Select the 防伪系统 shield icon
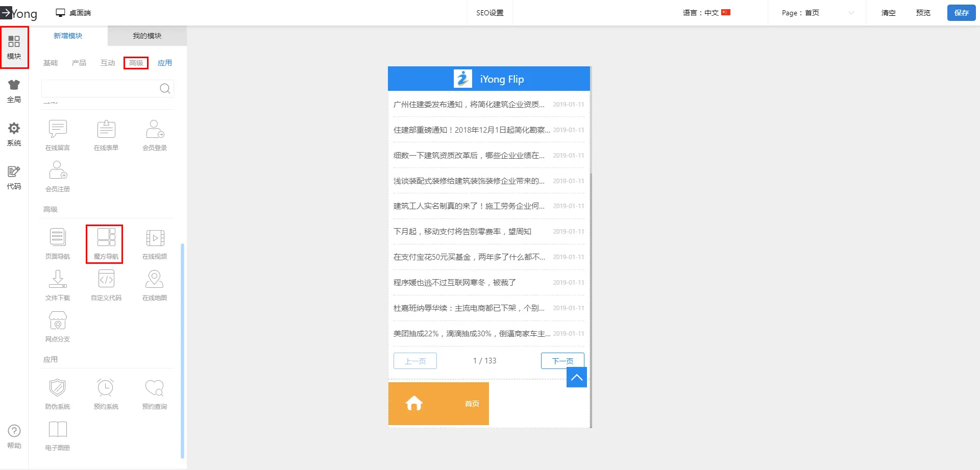 [58, 388]
